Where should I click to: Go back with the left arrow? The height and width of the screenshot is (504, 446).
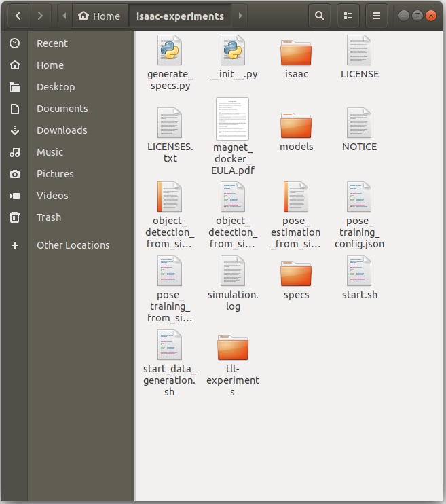[18, 16]
